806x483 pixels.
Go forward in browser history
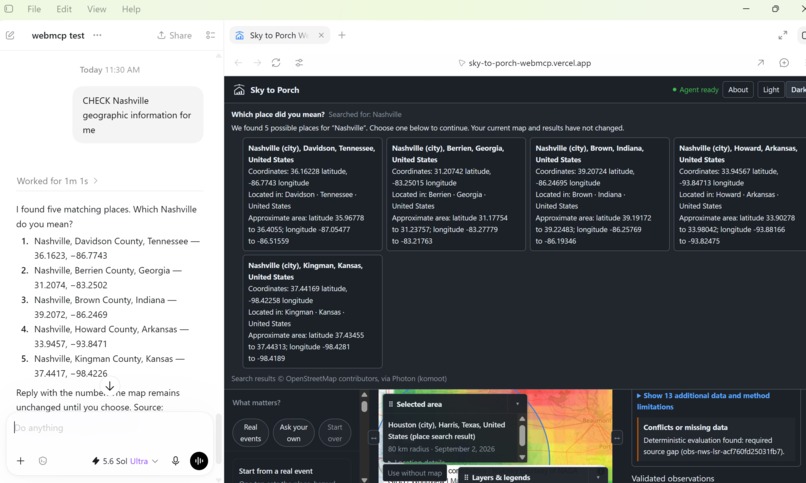(x=257, y=63)
